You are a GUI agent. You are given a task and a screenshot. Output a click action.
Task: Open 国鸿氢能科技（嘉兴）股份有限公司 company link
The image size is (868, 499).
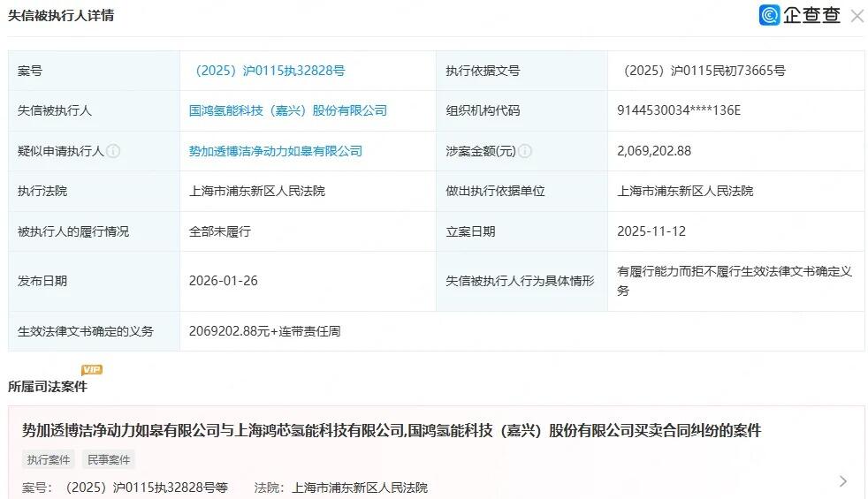tap(288, 110)
